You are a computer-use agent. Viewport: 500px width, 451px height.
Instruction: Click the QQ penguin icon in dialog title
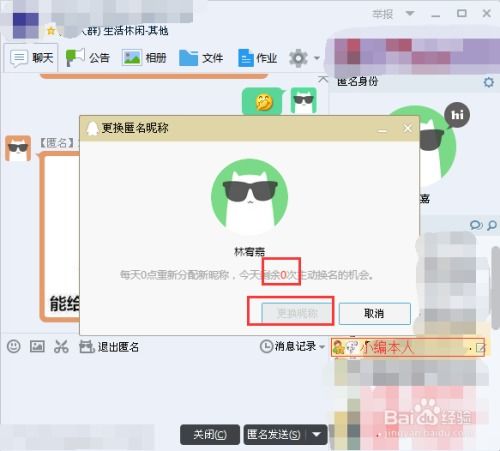click(x=92, y=128)
